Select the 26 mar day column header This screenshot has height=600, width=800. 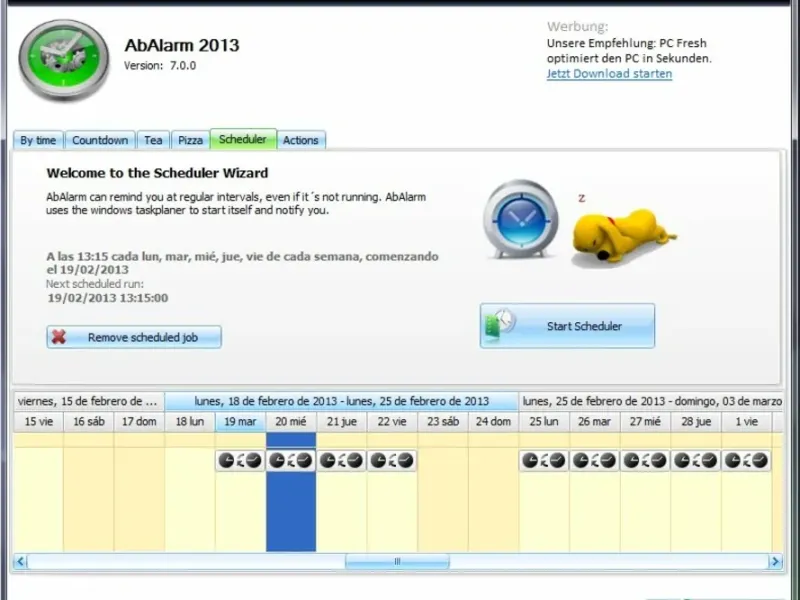(x=594, y=422)
